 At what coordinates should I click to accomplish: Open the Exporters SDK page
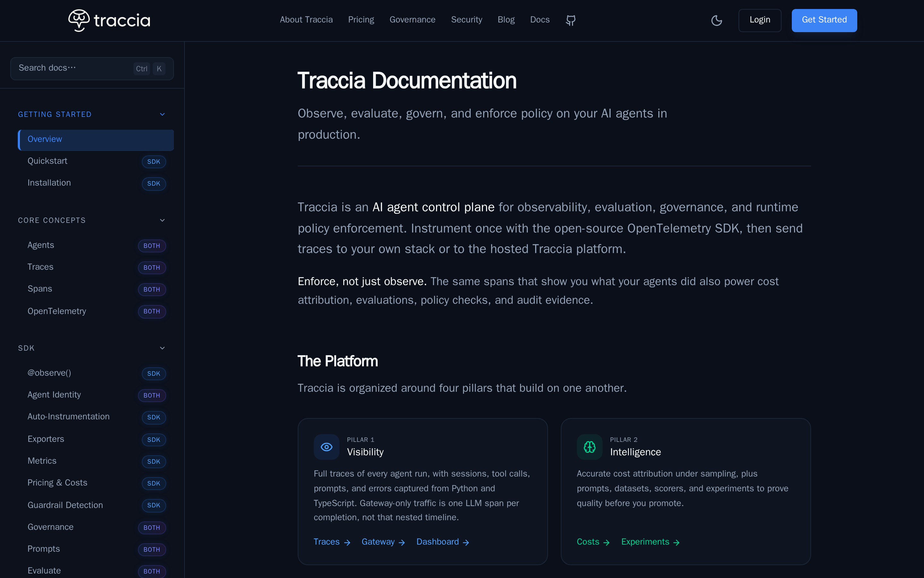tap(96, 439)
